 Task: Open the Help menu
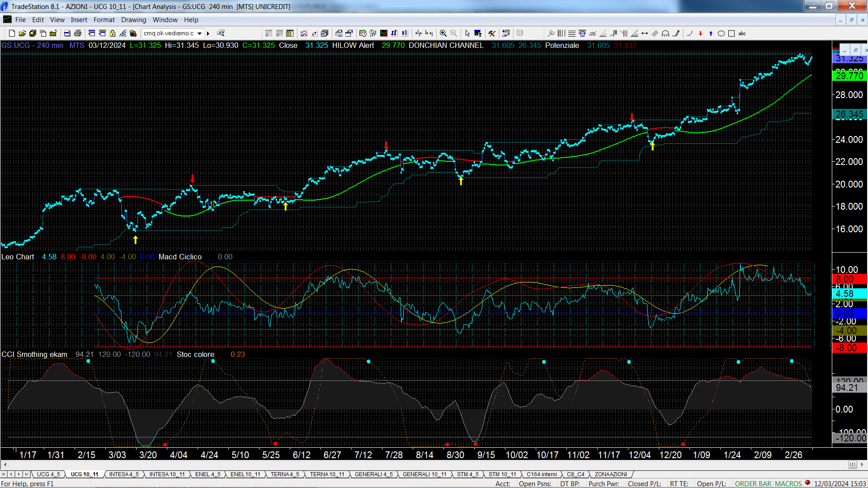tap(191, 20)
